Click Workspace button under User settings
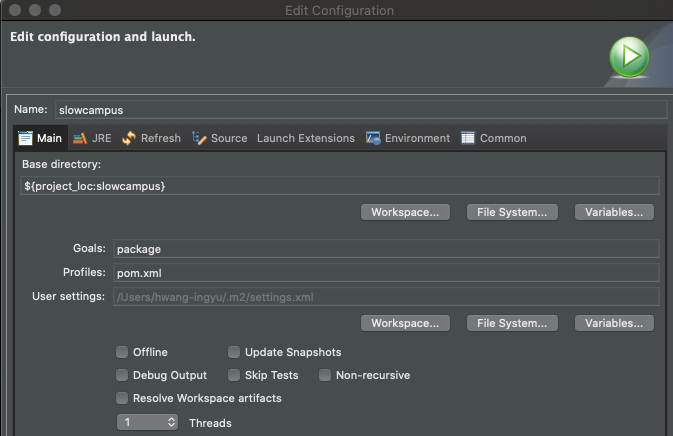The height and width of the screenshot is (436, 673). pyautogui.click(x=405, y=323)
